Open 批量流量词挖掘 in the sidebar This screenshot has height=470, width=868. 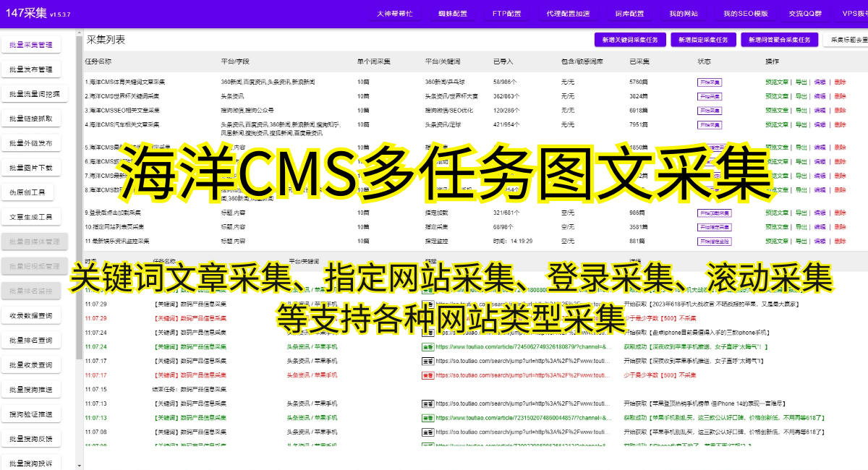click(35, 94)
